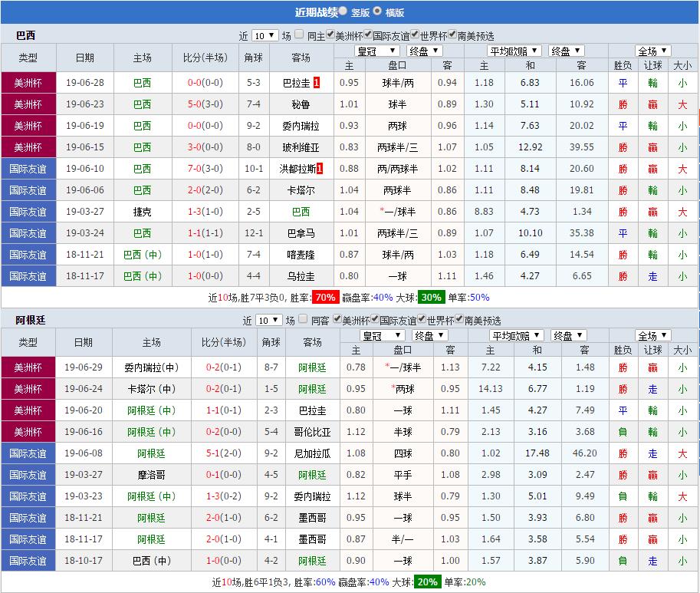Screen dimensions: 700x593
Task: Click 巴西 (中) home team on 18-10-17 row
Action: tap(151, 561)
